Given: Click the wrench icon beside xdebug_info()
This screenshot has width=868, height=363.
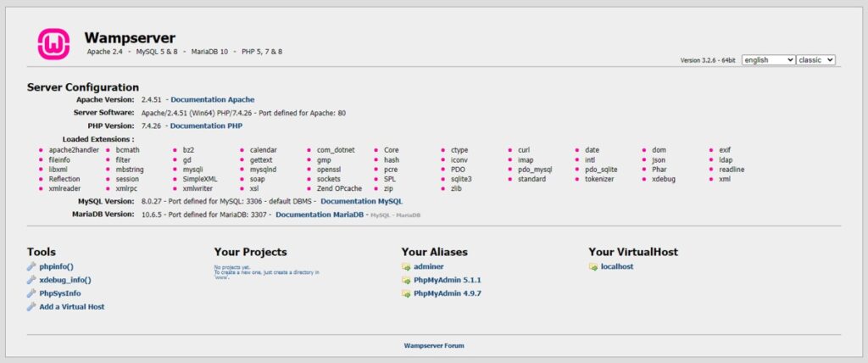Looking at the screenshot, I should 31,280.
